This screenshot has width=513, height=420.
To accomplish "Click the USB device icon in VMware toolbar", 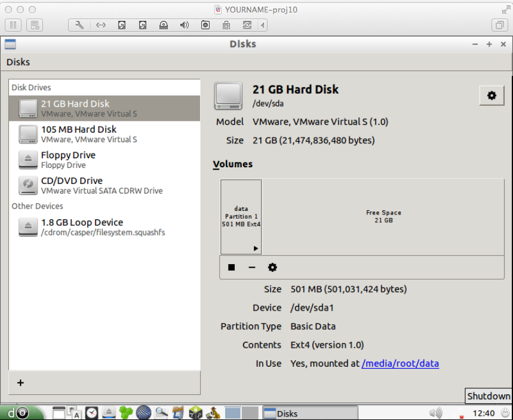I will [226, 25].
